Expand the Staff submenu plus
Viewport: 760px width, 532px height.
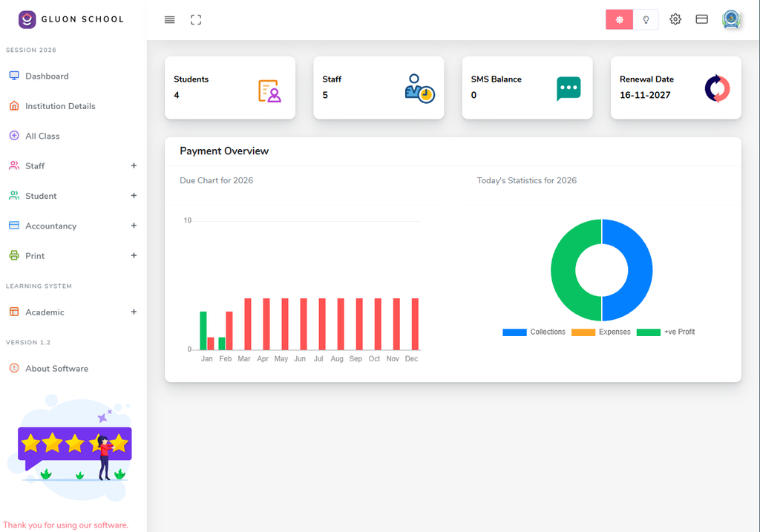134,165
